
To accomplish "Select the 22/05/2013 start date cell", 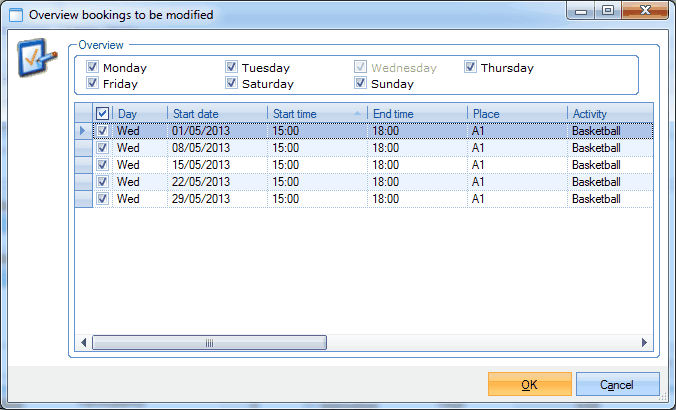I will [x=216, y=182].
